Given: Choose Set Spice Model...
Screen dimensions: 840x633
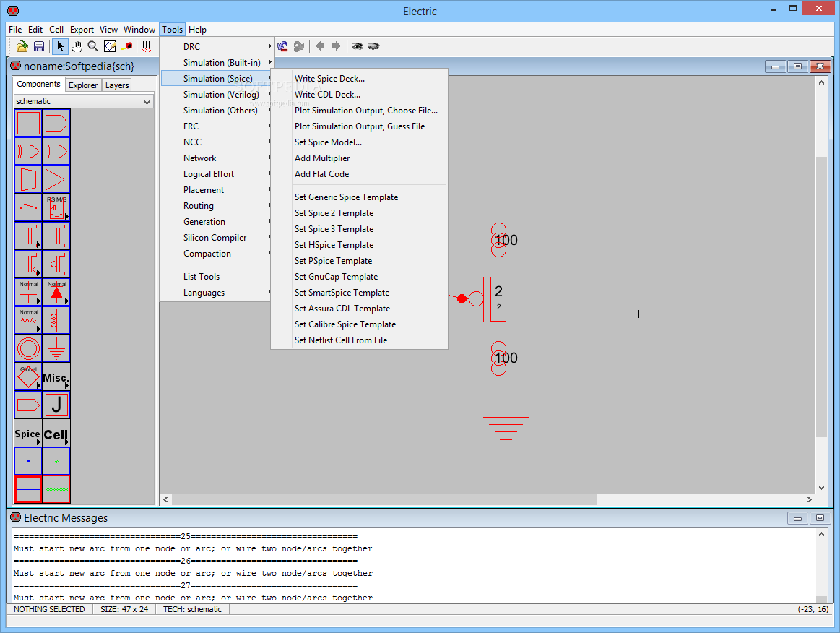Looking at the screenshot, I should [x=359, y=142].
